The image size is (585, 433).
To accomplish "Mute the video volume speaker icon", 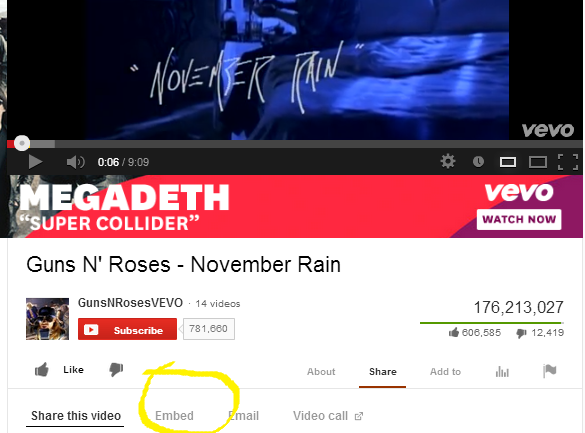I will (76, 162).
